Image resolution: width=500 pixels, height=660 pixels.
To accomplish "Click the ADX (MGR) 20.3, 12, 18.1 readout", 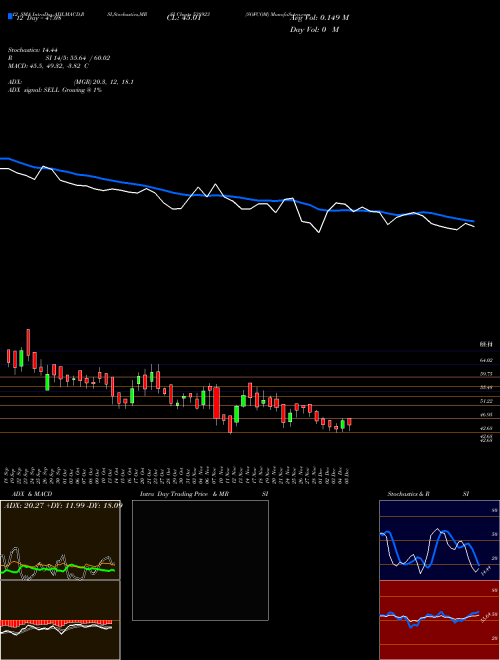I will (71, 82).
